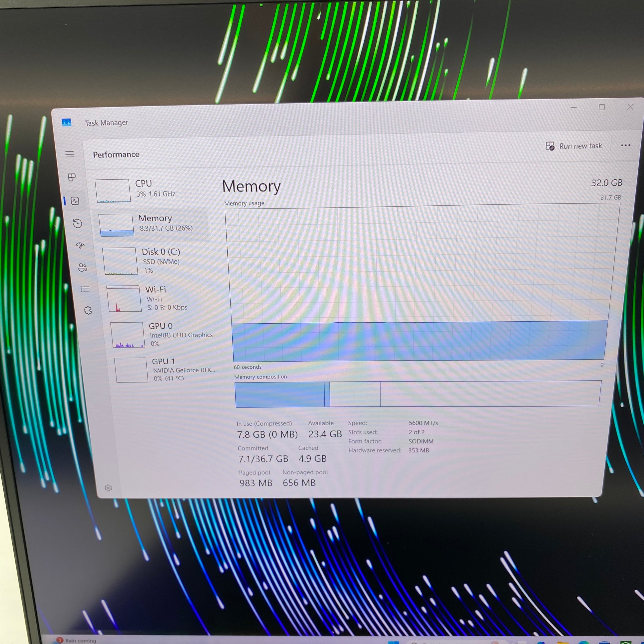
Task: Open the Startup apps page icon
Action: point(80,245)
